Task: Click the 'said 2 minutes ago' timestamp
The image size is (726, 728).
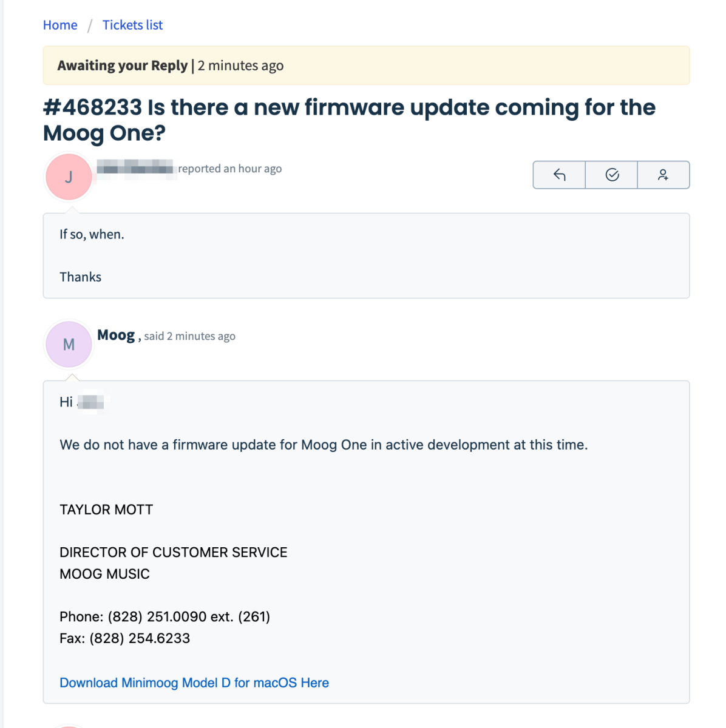Action: click(190, 336)
